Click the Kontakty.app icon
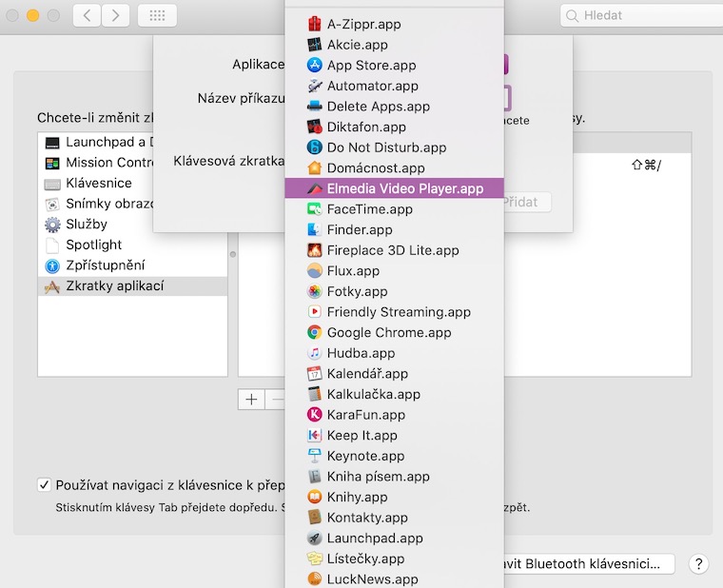This screenshot has width=723, height=588. [315, 518]
